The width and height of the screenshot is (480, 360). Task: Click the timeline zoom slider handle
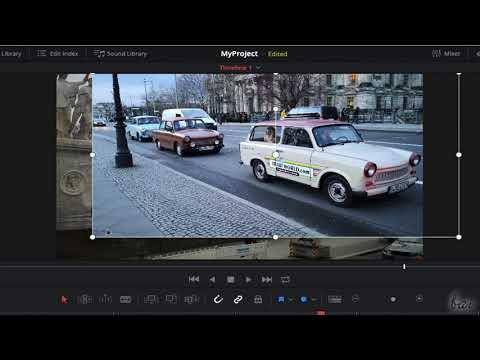coord(393,299)
